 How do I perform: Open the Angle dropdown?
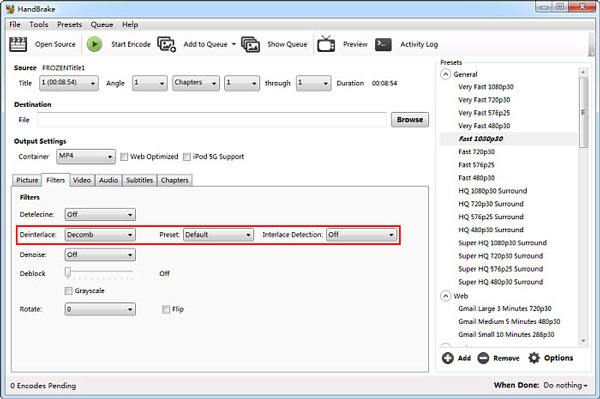tap(150, 83)
